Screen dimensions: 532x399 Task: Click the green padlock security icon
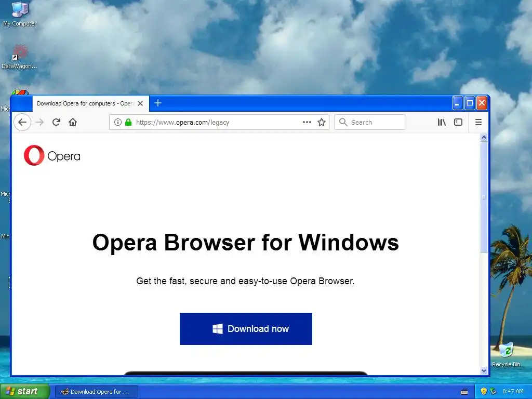pos(128,122)
